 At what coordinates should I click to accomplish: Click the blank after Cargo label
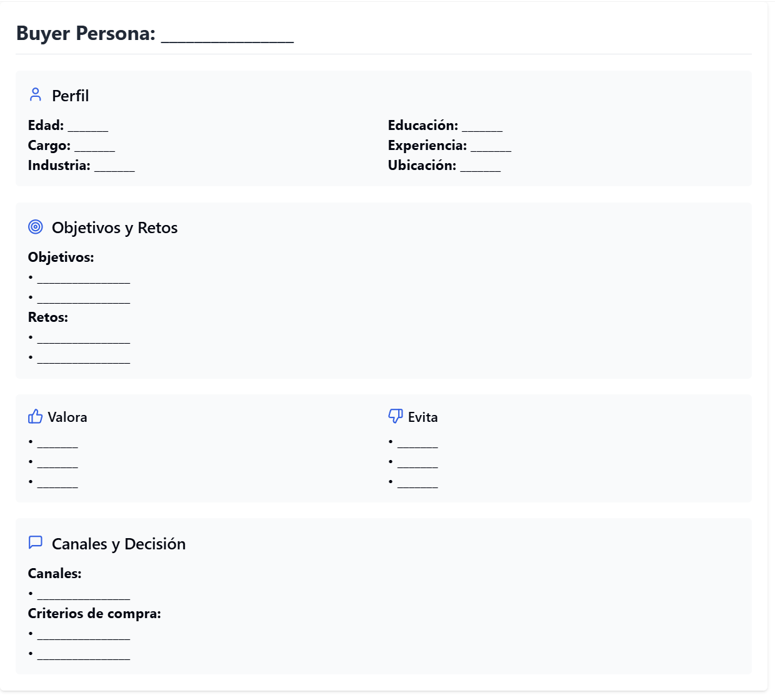95,146
